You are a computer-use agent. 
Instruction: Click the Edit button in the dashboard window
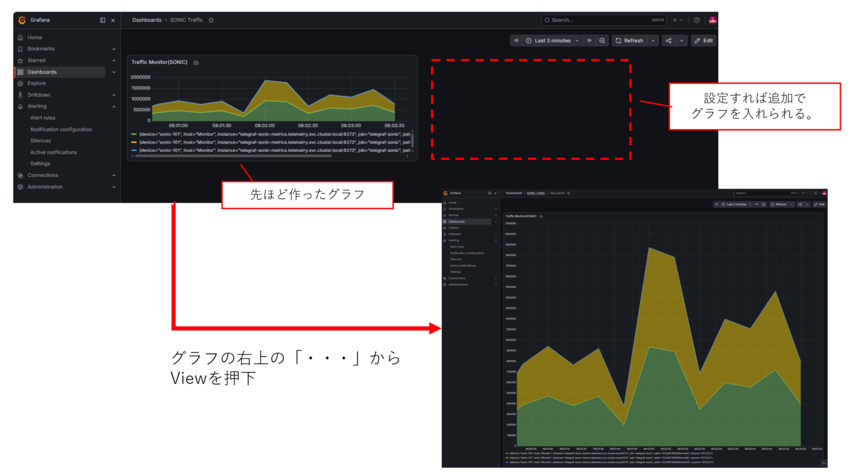(x=704, y=41)
